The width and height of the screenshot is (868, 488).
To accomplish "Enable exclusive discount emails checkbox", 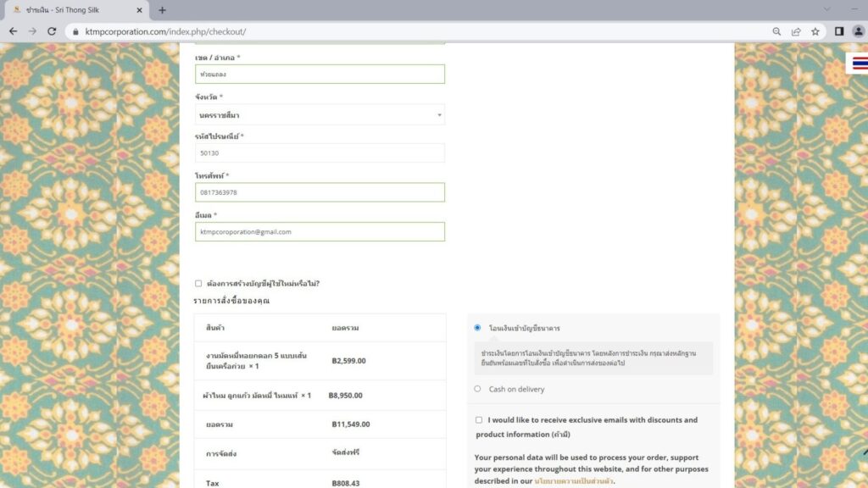I will [x=479, y=420].
